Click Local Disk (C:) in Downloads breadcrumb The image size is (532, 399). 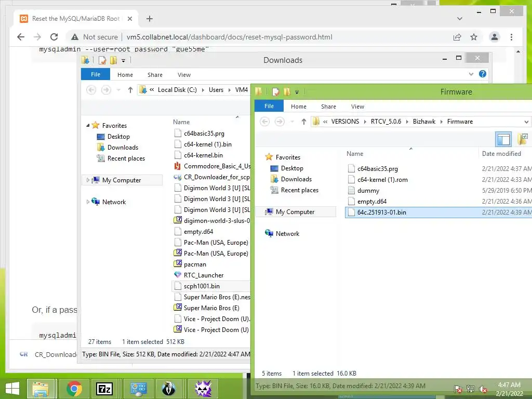click(177, 90)
